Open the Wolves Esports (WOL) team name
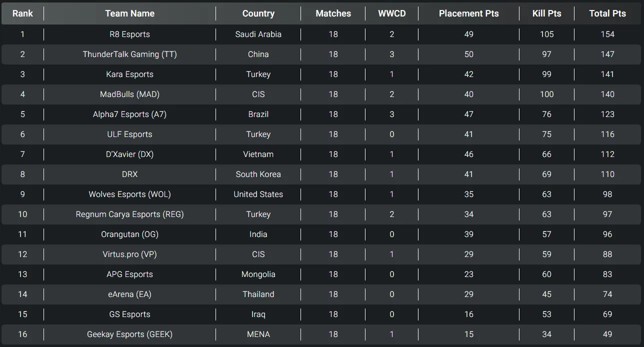This screenshot has height=347, width=644. [129, 194]
